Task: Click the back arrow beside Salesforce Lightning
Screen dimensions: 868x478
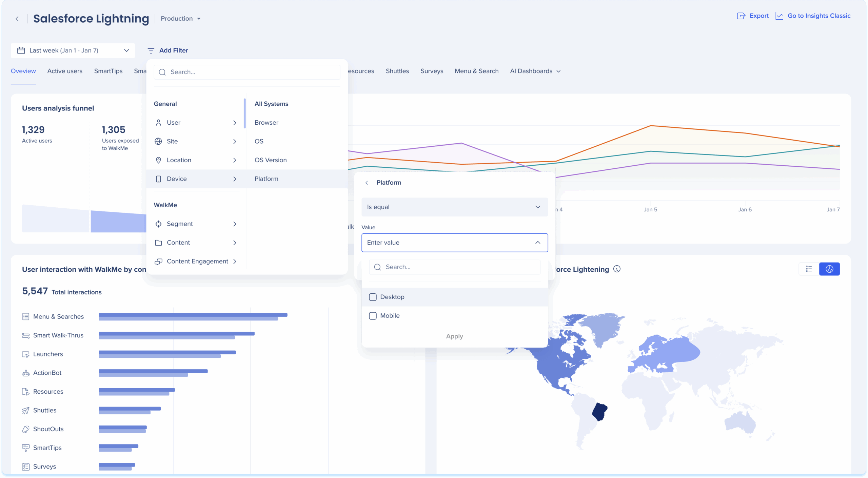Action: (17, 19)
